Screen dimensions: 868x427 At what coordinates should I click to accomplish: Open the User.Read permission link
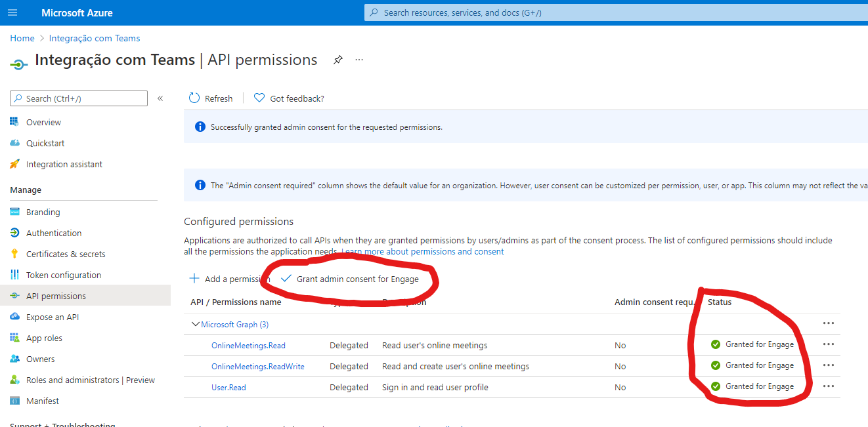pos(228,387)
